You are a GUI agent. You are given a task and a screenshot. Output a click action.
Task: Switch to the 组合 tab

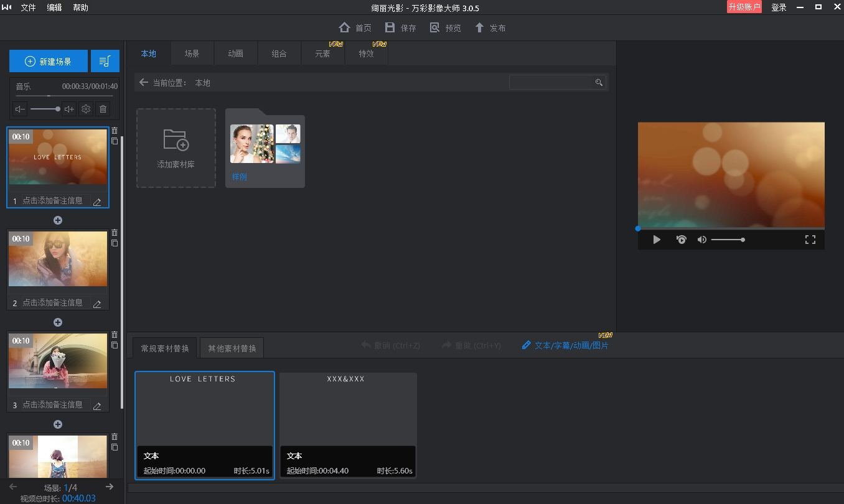[x=279, y=54]
